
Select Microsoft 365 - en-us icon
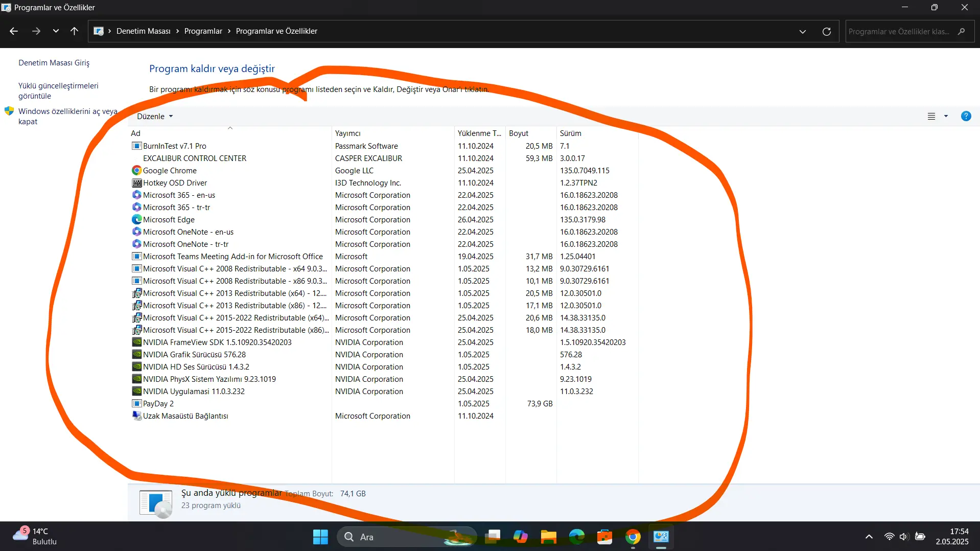coord(136,195)
